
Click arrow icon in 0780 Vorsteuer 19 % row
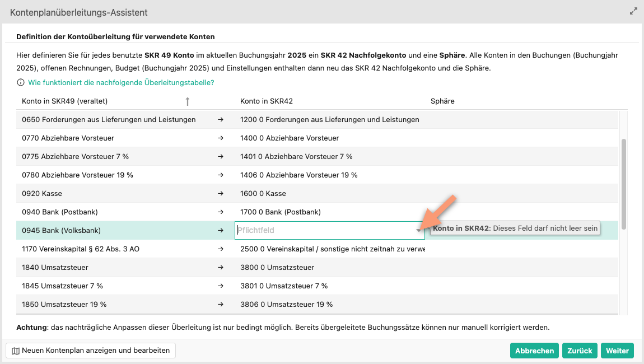221,175
